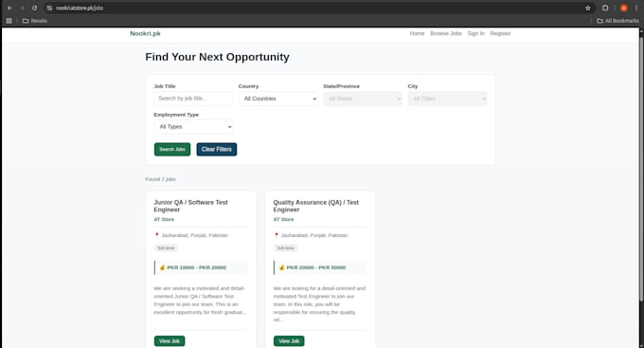This screenshot has width=644, height=348.
Task: Click 'Found 2 jobs' result count
Action: pyautogui.click(x=160, y=179)
